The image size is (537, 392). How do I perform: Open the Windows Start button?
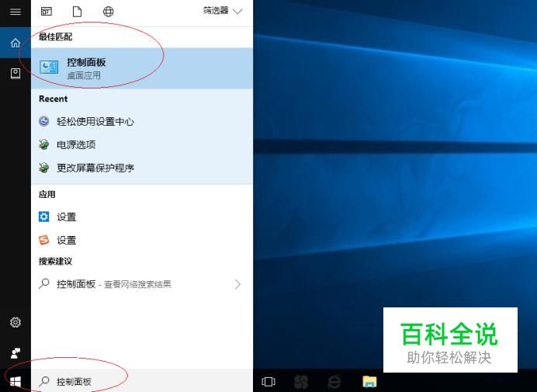15,381
